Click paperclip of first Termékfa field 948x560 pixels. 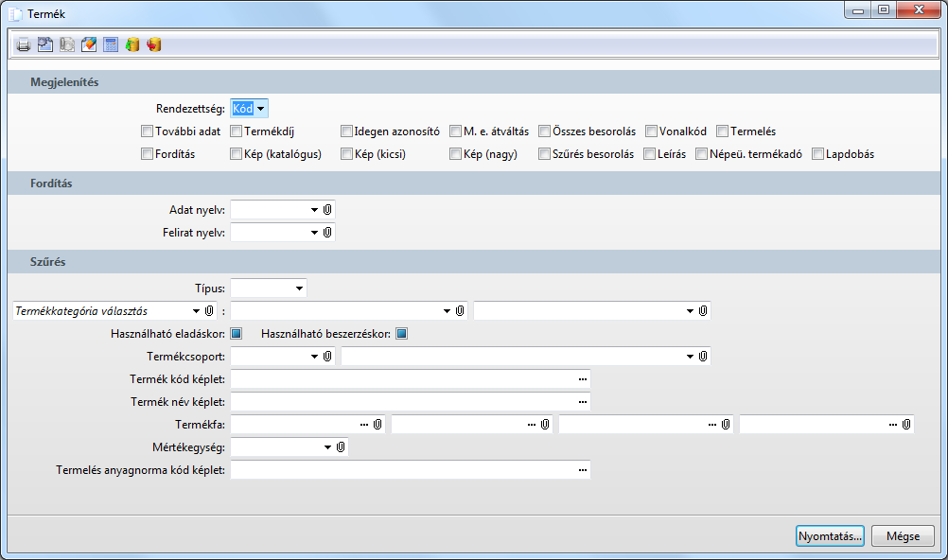377,425
